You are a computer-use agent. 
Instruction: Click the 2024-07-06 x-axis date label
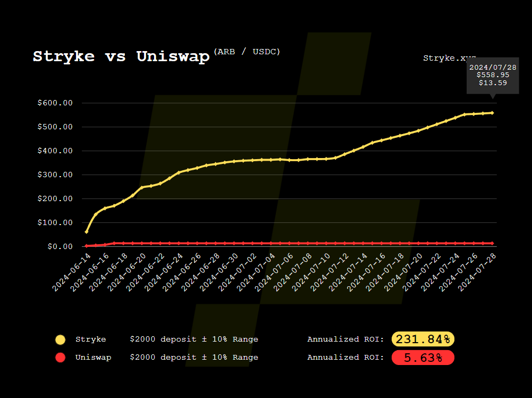tap(274, 272)
